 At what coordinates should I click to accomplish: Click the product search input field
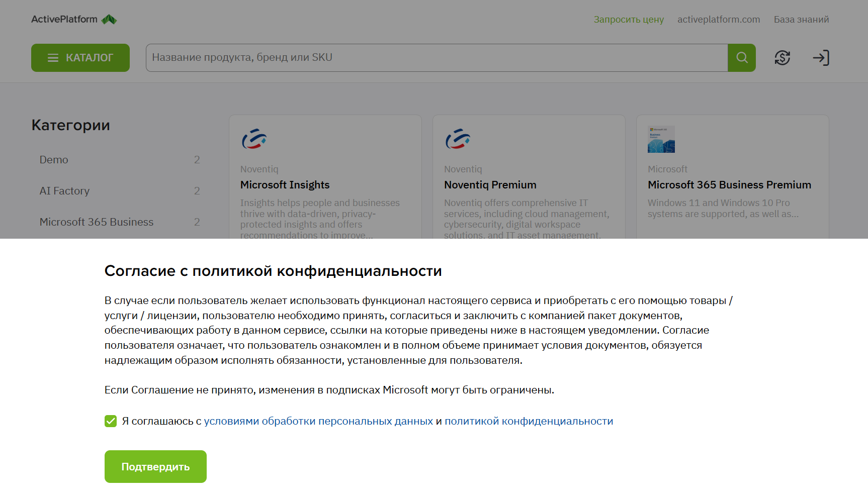pos(437,58)
